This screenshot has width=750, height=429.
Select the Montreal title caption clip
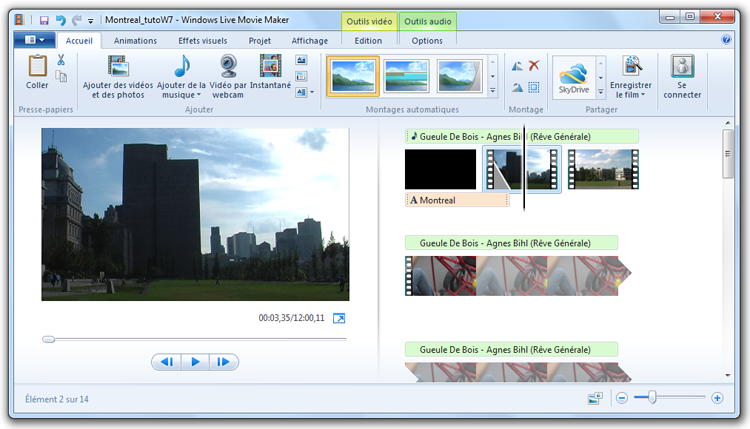457,200
